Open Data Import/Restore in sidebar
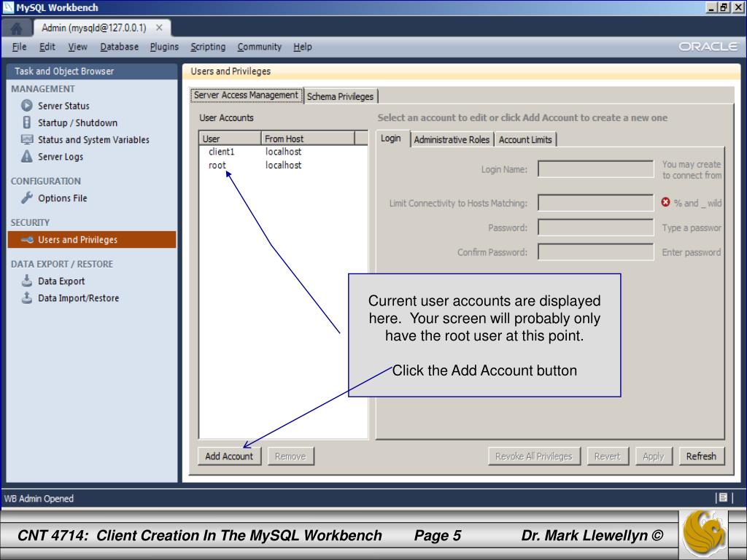The height and width of the screenshot is (560, 747). pos(78,298)
